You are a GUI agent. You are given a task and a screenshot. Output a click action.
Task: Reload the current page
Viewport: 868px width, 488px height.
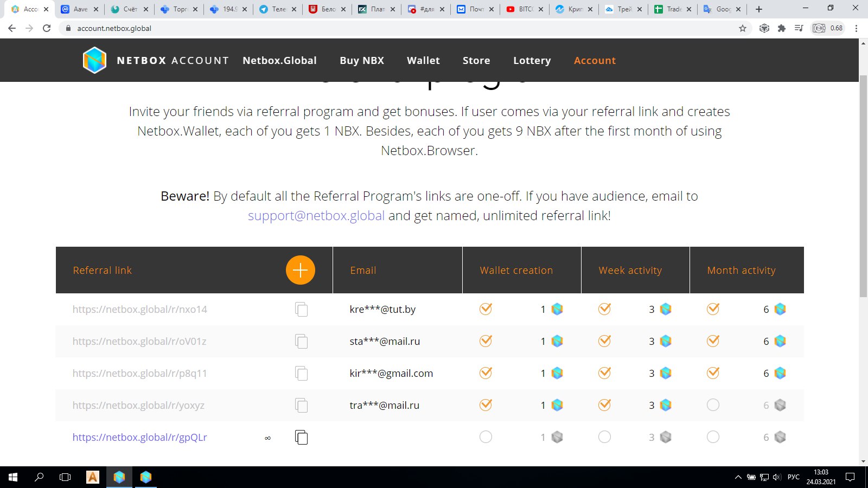click(x=47, y=28)
